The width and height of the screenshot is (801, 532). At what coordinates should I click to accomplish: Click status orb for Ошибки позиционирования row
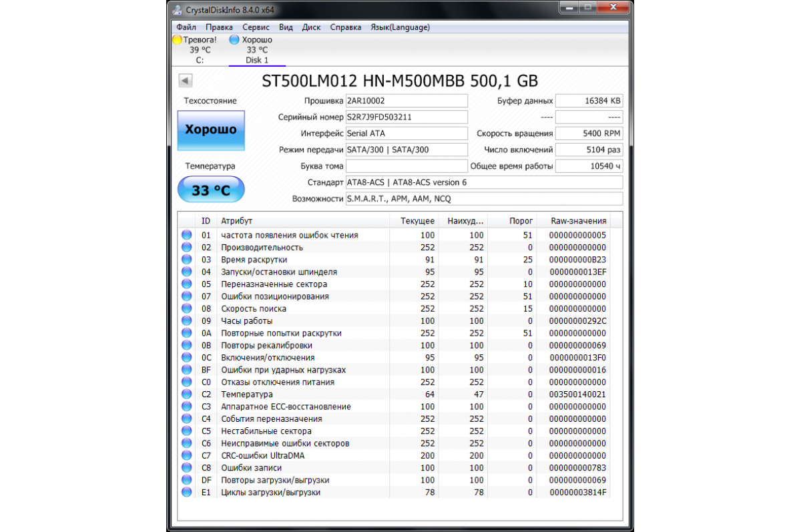click(x=186, y=296)
